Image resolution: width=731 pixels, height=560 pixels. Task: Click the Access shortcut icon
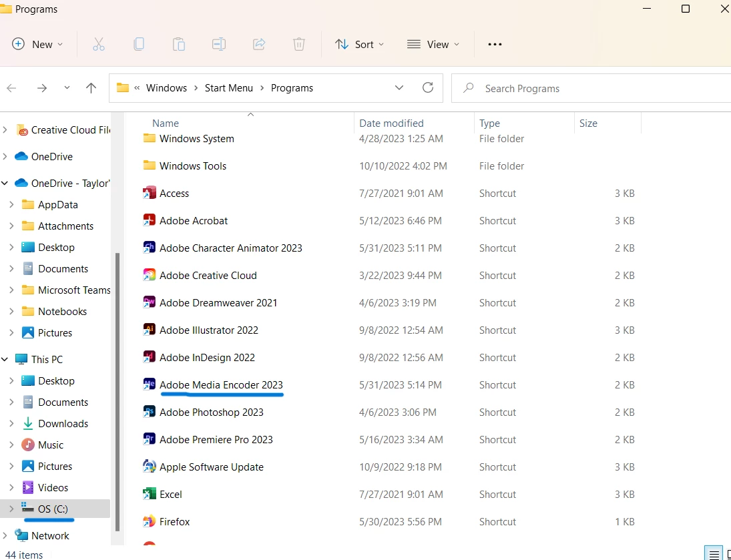(149, 193)
